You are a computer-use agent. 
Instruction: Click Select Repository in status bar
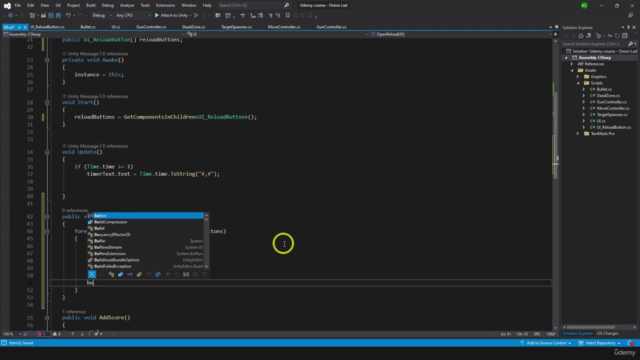[600, 343]
